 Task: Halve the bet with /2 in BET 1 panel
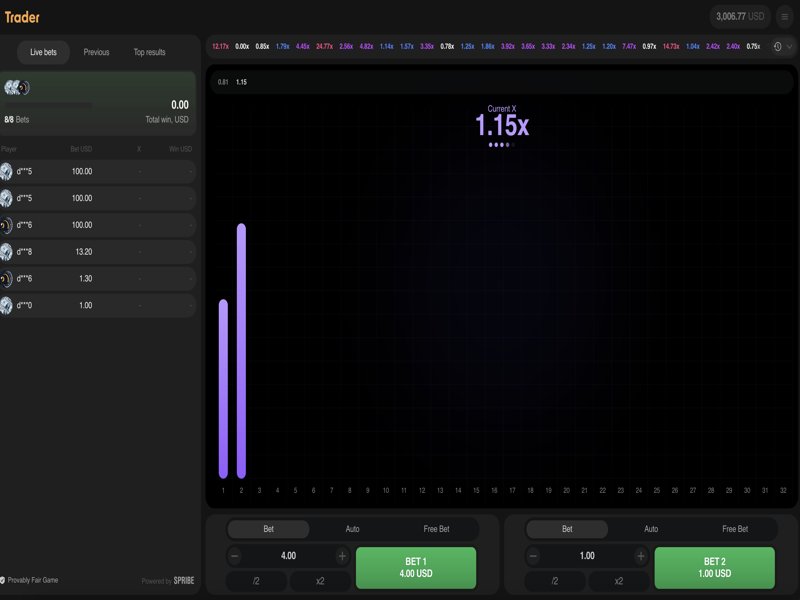(256, 581)
